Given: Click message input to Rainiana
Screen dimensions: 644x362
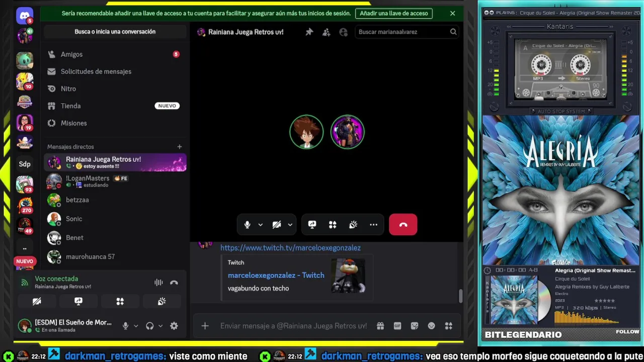Looking at the screenshot, I should [293, 326].
